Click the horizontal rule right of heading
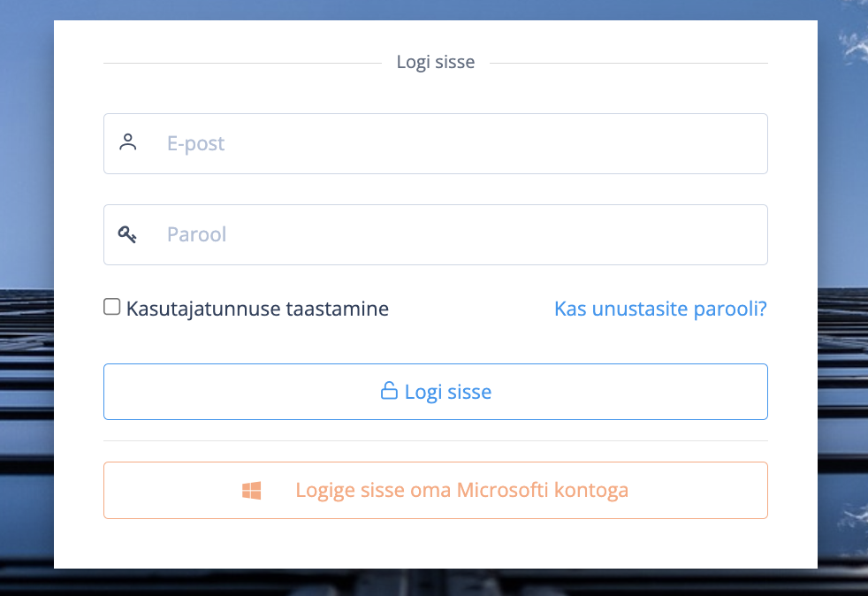The height and width of the screenshot is (596, 868). click(x=628, y=64)
